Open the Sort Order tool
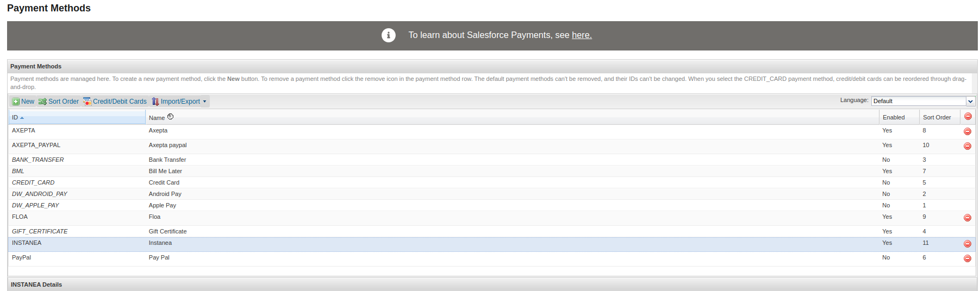 pos(59,102)
